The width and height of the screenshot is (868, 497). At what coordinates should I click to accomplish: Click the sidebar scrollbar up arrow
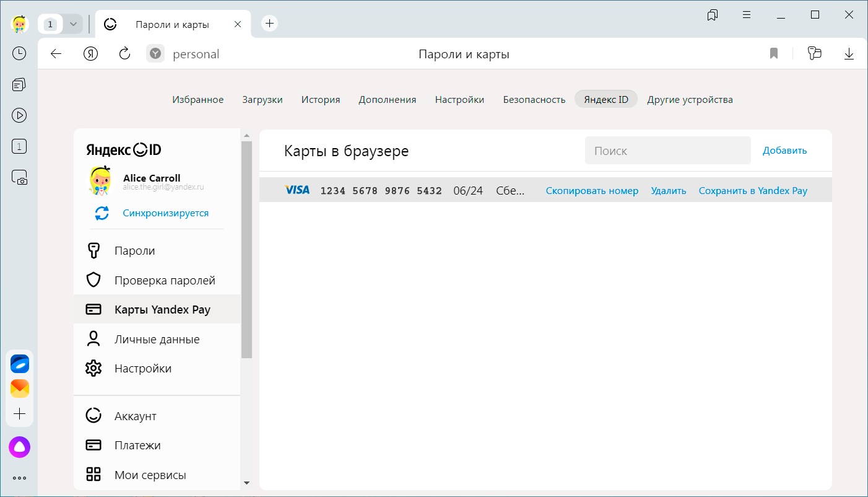pyautogui.click(x=246, y=135)
